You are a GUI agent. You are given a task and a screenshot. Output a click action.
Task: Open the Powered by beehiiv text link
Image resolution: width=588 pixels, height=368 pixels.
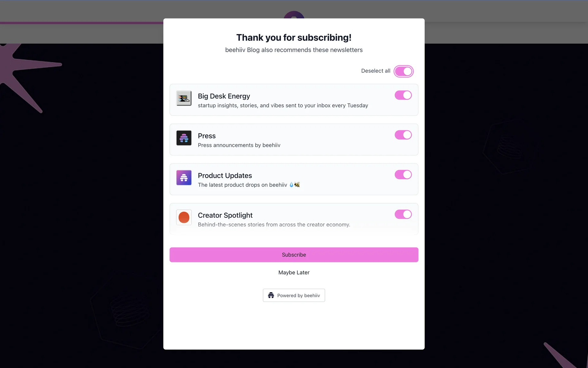click(299, 295)
